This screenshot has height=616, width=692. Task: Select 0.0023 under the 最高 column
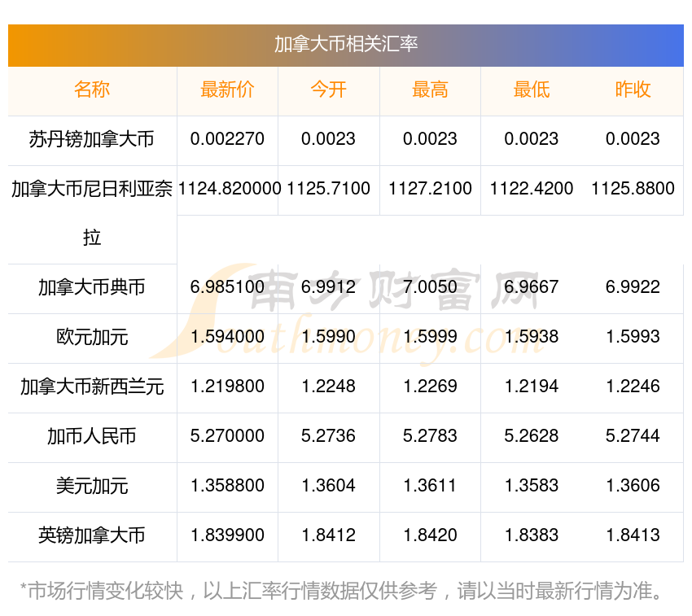[x=430, y=139]
